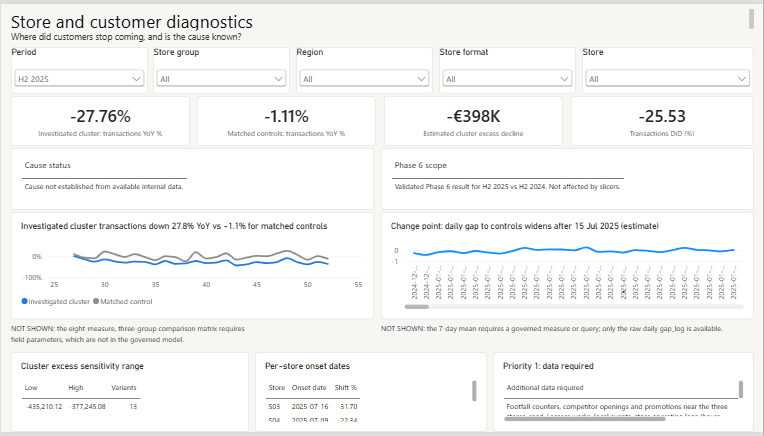Open the Store format dropdown
Screen dimensions: 764x436
pyautogui.click(x=507, y=78)
